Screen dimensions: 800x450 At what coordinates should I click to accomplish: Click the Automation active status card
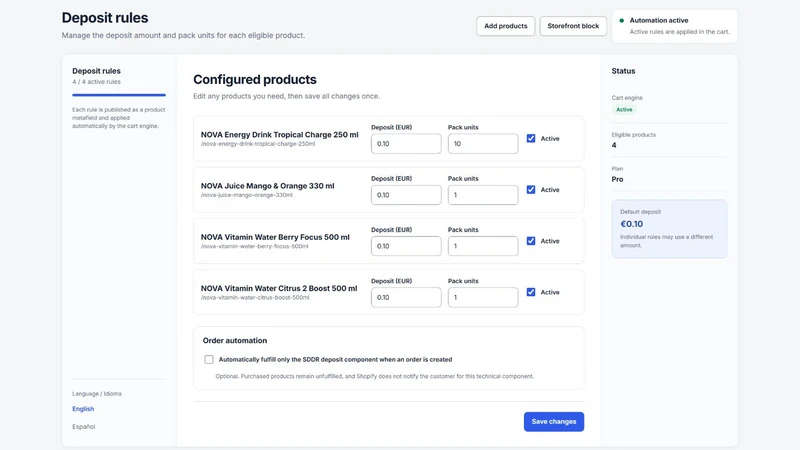[674, 26]
